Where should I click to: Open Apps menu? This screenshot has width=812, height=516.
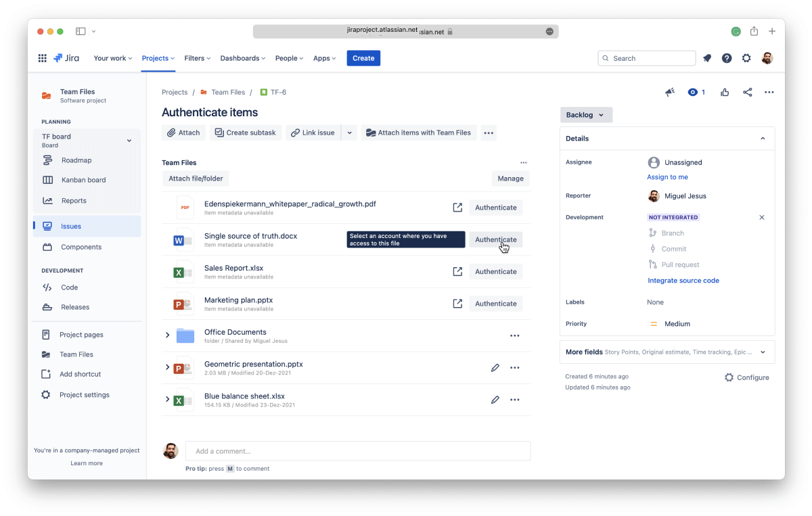[325, 58]
